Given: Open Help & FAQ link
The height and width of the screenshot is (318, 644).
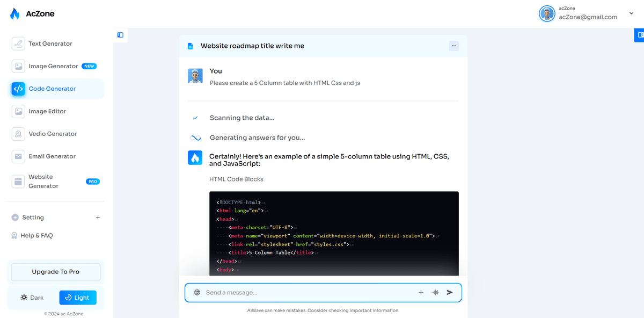Looking at the screenshot, I should [x=36, y=235].
